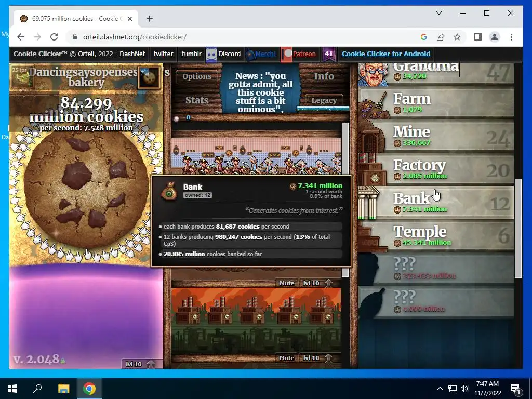The width and height of the screenshot is (532, 399).
Task: Click the share page icon in address bar
Action: click(x=441, y=37)
